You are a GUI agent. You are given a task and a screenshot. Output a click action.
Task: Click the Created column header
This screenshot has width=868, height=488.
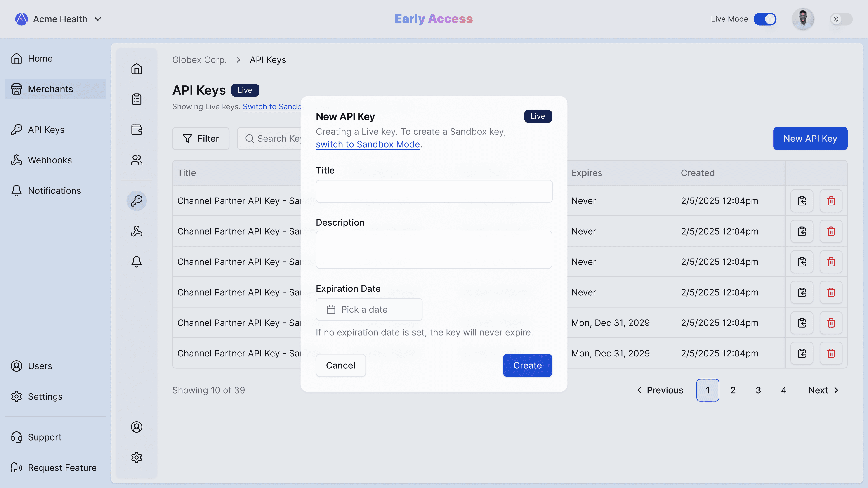[698, 173]
